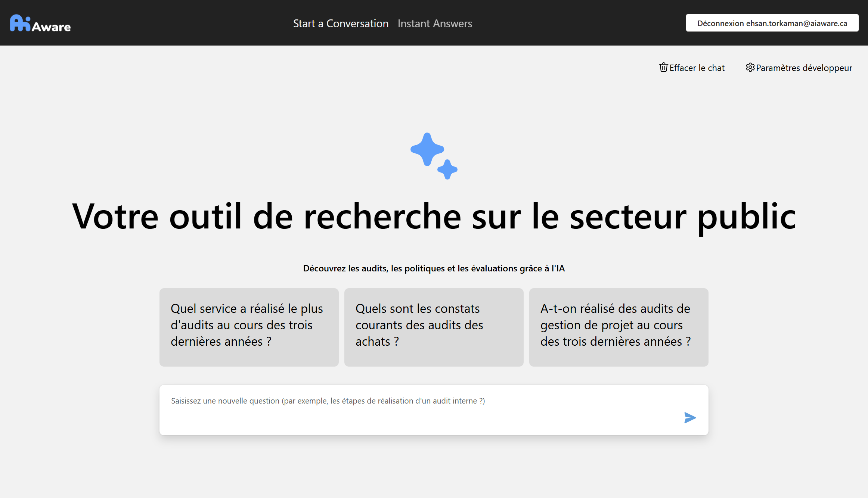Open the Paramètres développeur link

tap(804, 68)
